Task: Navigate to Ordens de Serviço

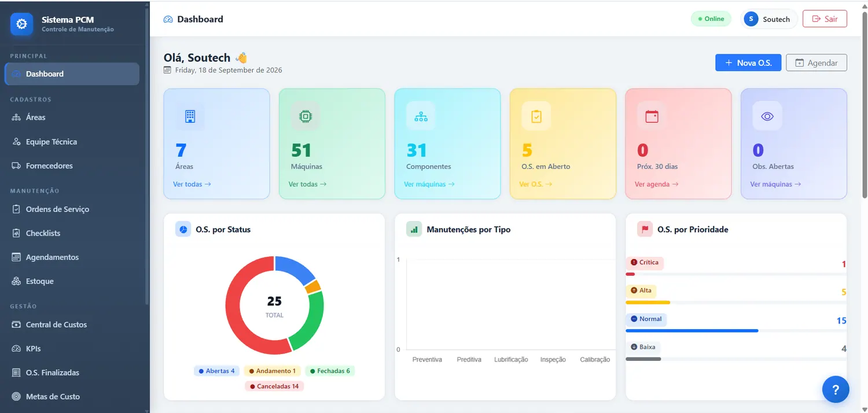Action: (72, 209)
